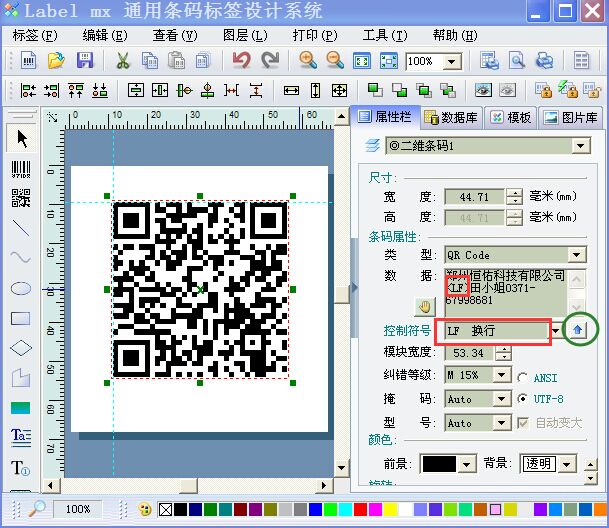Align selected objects to the left
Screen dimensions: 609x528
[x=28, y=91]
